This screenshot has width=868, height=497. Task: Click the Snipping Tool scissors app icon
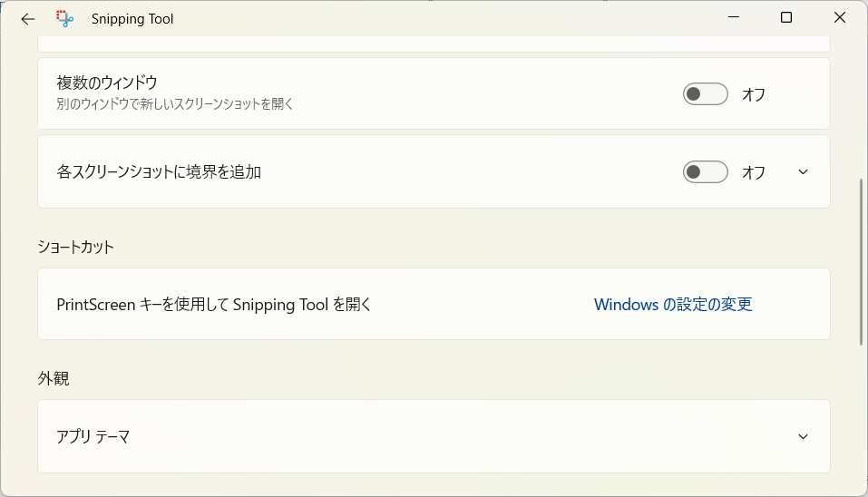point(64,19)
